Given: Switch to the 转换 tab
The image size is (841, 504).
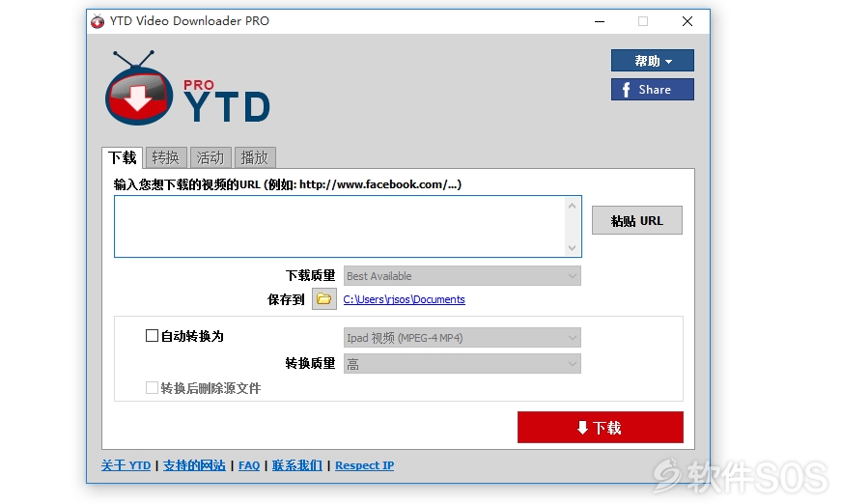Looking at the screenshot, I should [x=166, y=157].
